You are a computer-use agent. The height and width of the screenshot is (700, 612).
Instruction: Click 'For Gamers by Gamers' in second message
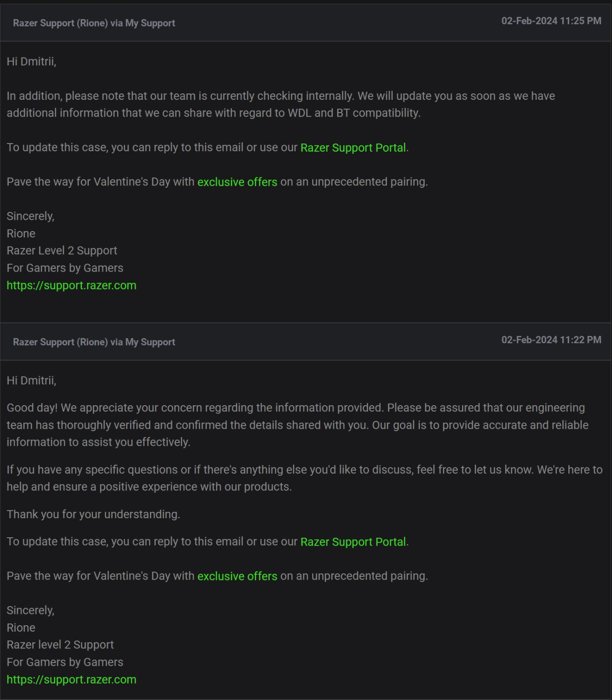click(65, 662)
